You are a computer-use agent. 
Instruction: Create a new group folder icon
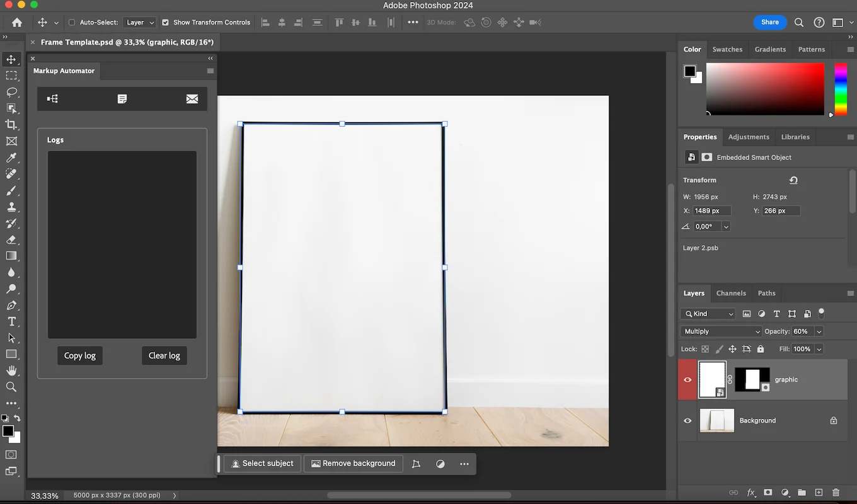[802, 493]
